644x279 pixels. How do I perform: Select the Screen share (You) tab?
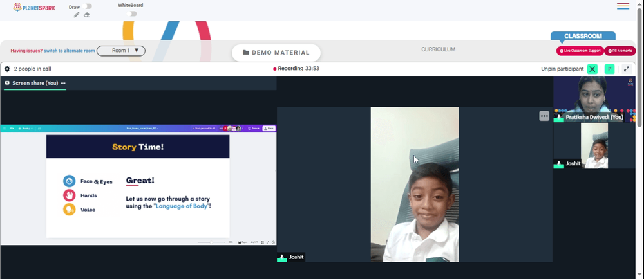[35, 83]
